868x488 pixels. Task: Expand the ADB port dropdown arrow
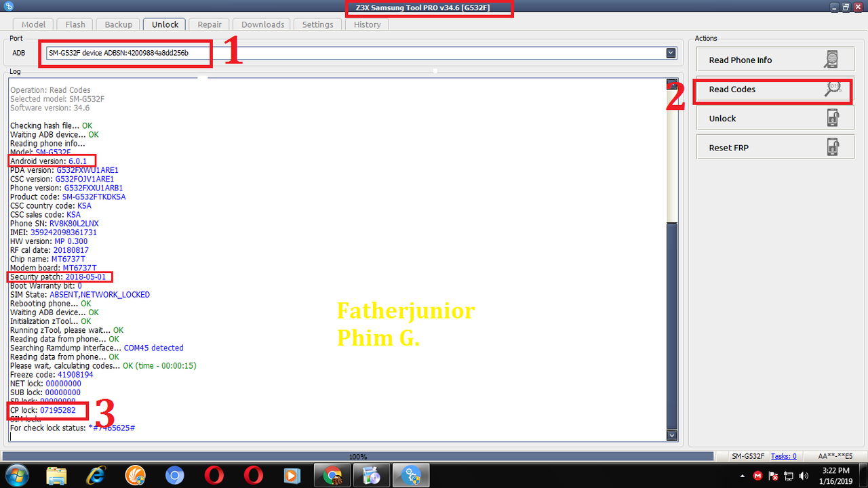point(671,53)
